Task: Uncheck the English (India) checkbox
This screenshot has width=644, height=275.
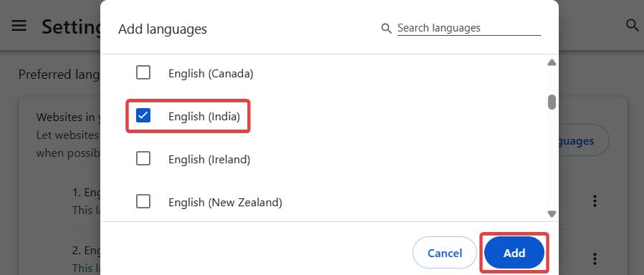Action: pyautogui.click(x=143, y=116)
